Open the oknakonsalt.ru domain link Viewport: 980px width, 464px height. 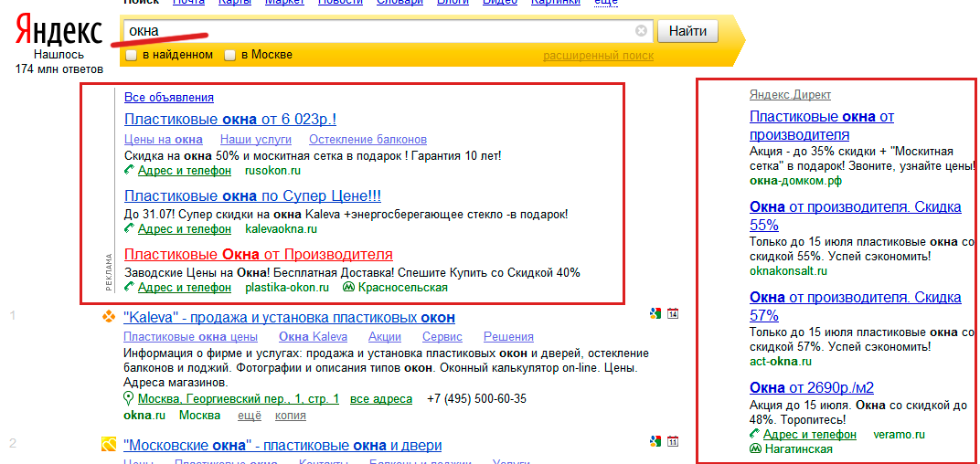(x=788, y=271)
